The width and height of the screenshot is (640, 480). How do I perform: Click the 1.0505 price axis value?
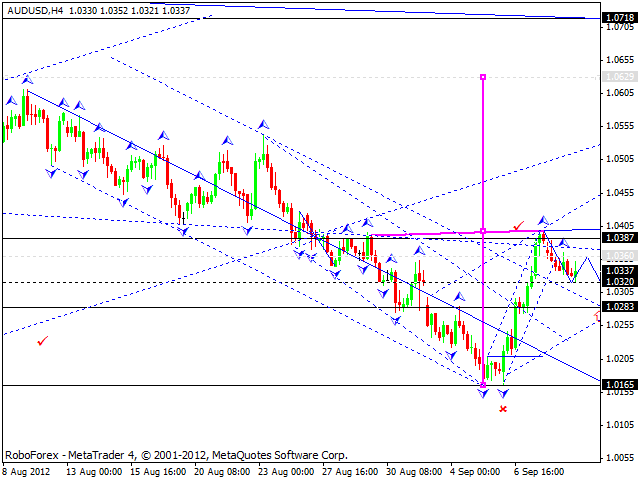coord(620,159)
